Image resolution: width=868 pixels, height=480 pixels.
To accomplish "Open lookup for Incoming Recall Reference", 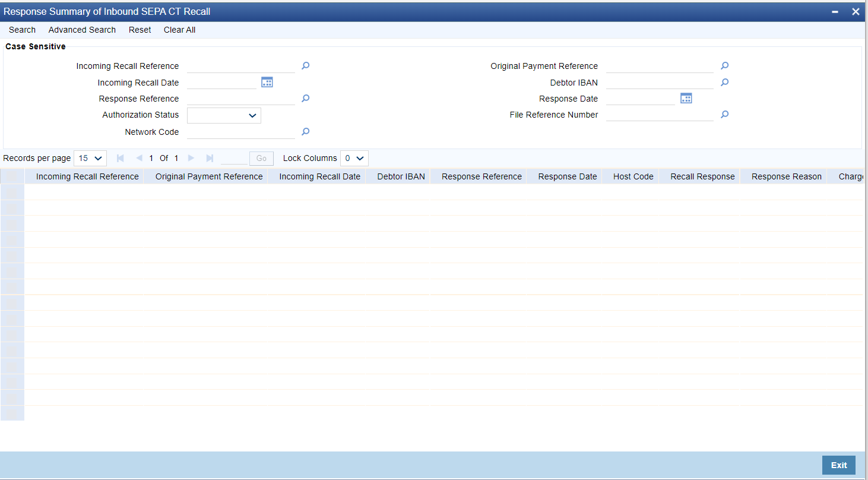I will coord(305,66).
